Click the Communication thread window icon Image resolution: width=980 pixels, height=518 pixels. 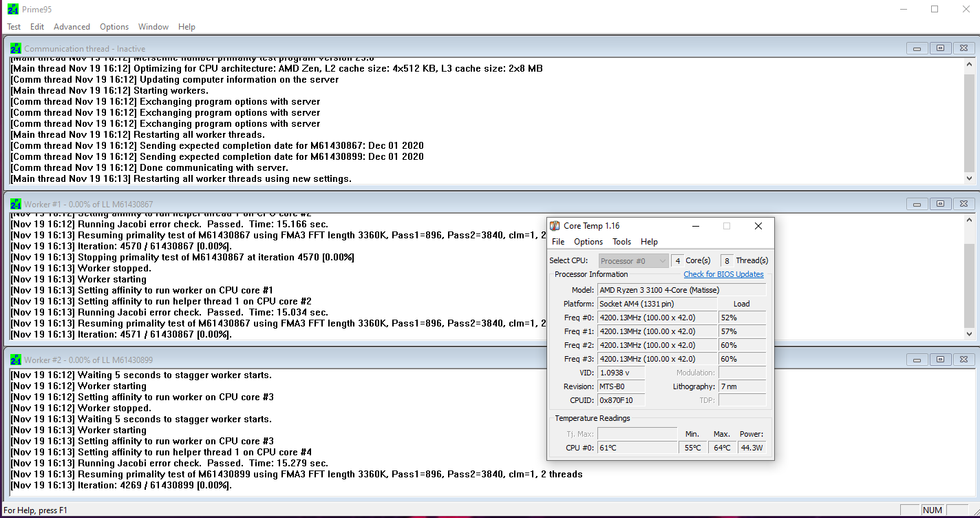[x=16, y=48]
